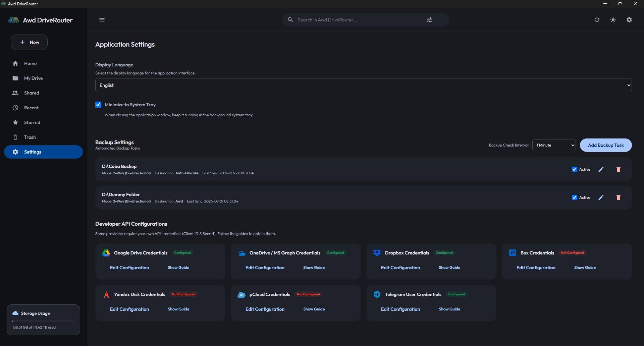Toggle Active checkbox for D:\Coba Backup
Image resolution: width=644 pixels, height=346 pixels.
[x=575, y=169]
